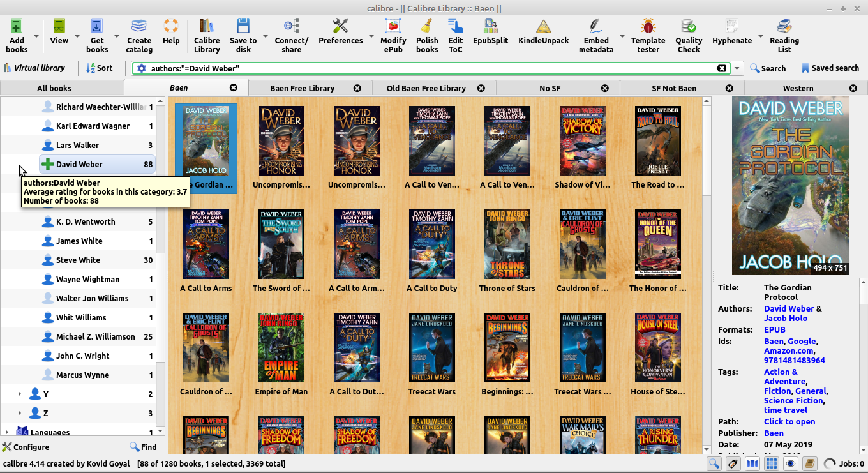This screenshot has width=868, height=473.
Task: Expand the Embed metadata dropdown arrow
Action: [x=622, y=36]
